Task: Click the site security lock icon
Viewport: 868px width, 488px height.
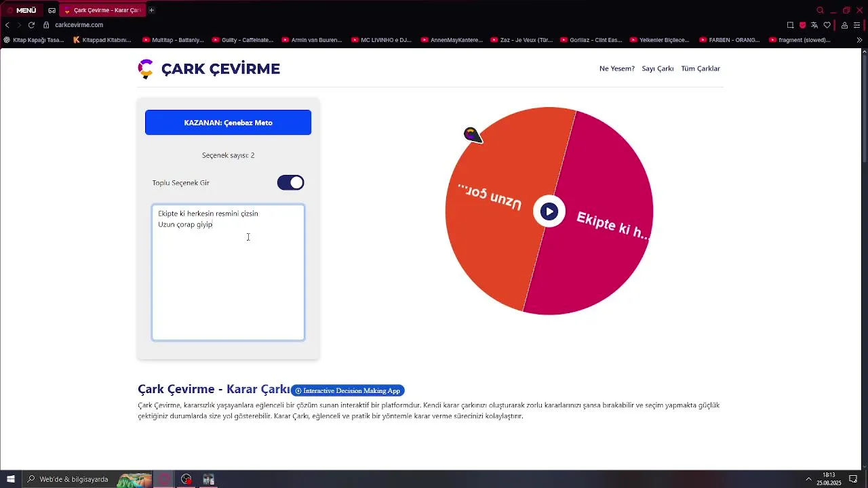Action: (x=46, y=25)
